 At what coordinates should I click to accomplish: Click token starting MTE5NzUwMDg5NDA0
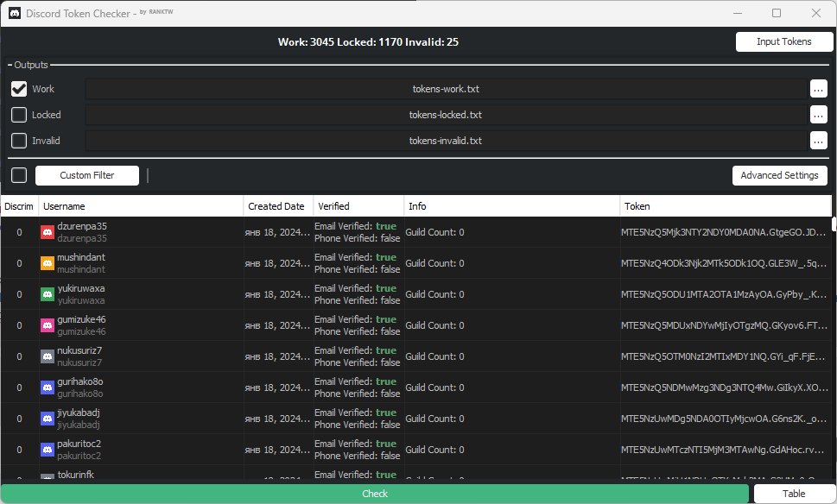point(723,419)
